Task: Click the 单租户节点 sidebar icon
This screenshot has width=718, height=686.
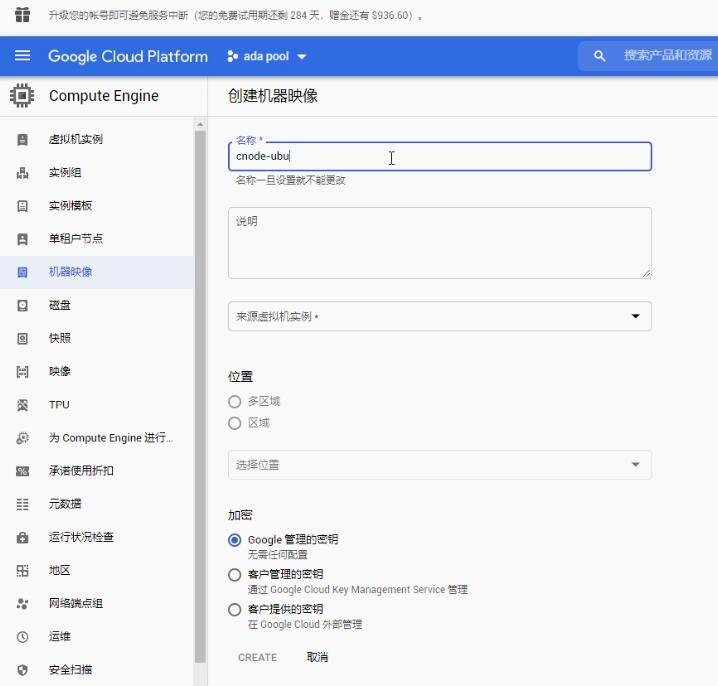Action: point(22,239)
